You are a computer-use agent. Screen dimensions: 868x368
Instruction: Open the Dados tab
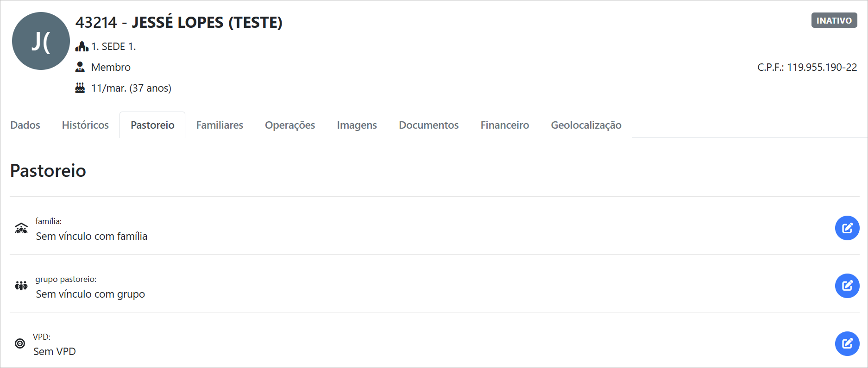[x=25, y=125]
